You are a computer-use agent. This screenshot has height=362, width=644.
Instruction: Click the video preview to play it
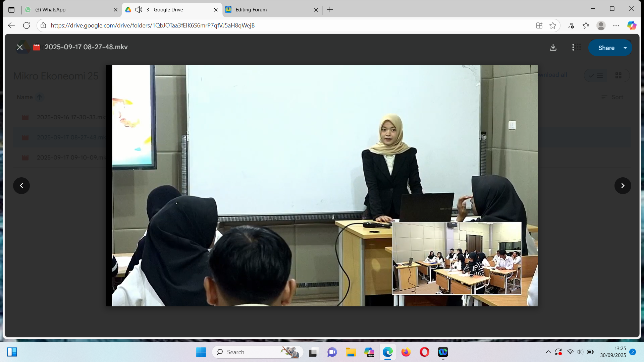tap(321, 185)
